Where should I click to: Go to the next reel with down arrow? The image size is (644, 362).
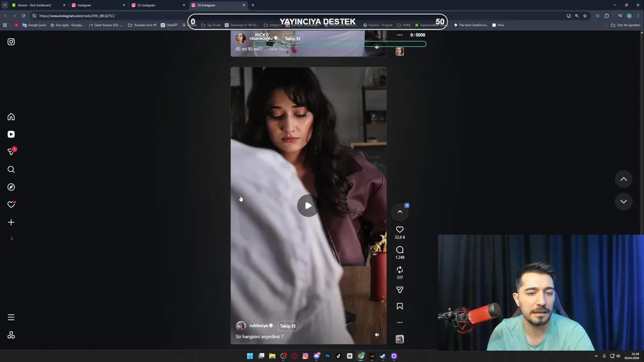(x=623, y=202)
